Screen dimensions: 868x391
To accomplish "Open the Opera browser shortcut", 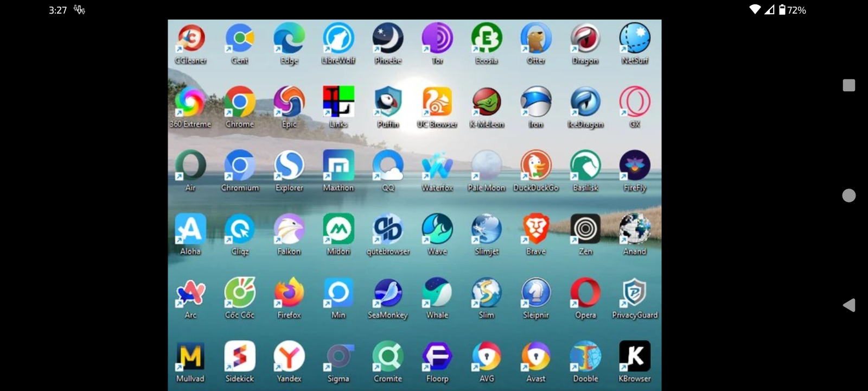I will point(585,292).
